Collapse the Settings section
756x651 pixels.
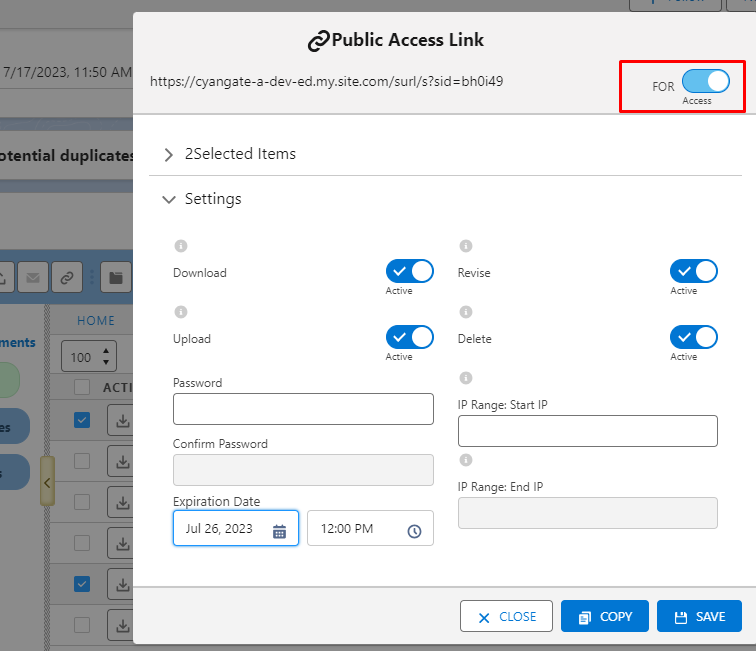click(169, 199)
